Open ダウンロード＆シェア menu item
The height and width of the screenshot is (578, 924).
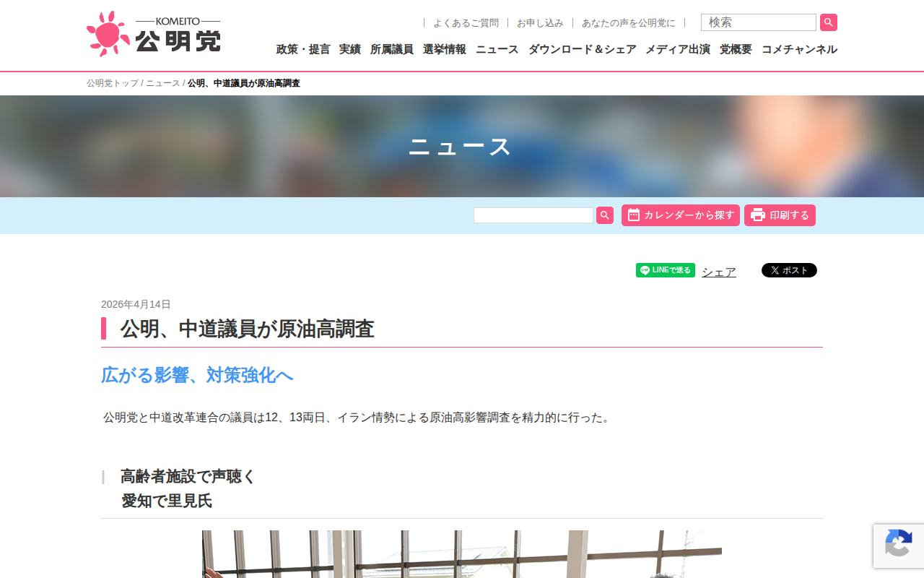[583, 49]
